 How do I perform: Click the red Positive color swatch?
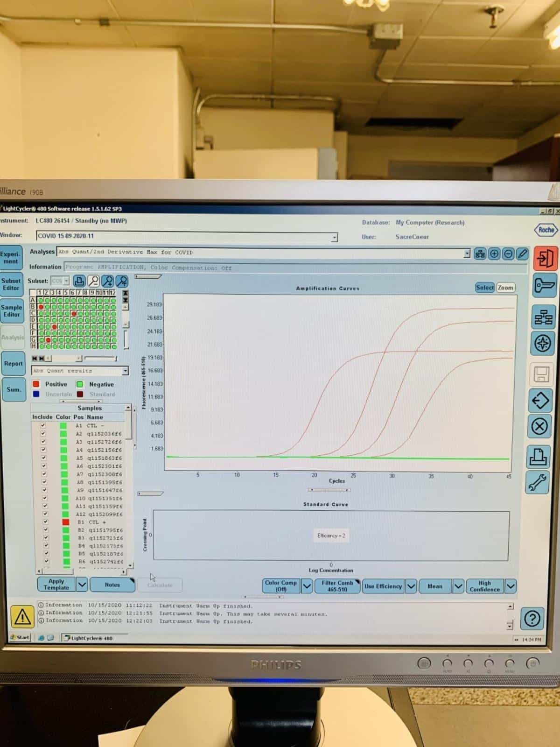pos(36,384)
